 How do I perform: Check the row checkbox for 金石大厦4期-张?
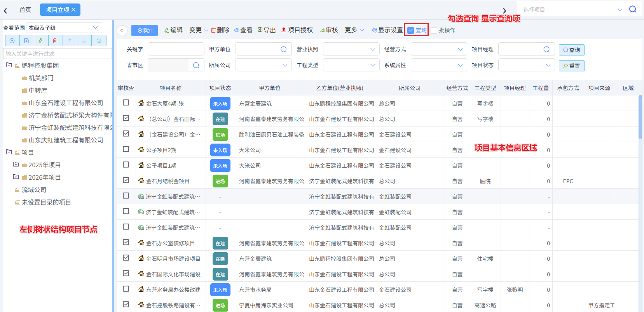tap(126, 103)
